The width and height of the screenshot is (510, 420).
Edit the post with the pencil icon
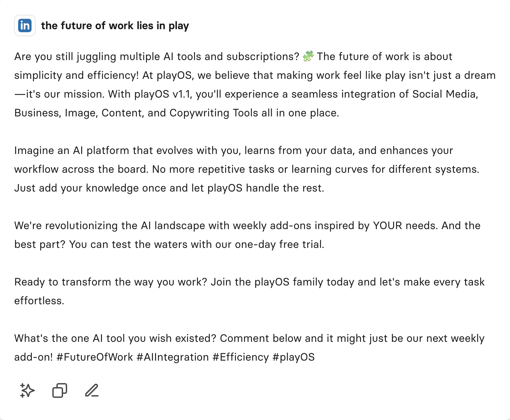coord(92,390)
